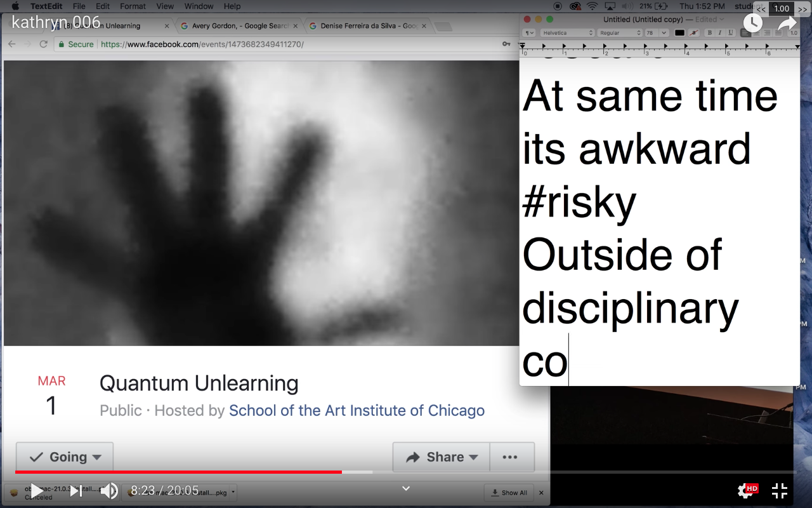Switch to Denise Ferreira da Silva tab
This screenshot has height=508, width=812.
[x=368, y=26]
